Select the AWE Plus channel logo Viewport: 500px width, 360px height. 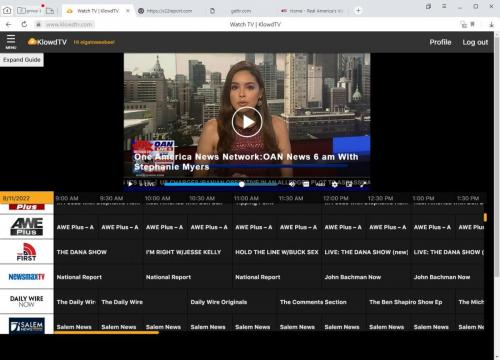click(27, 227)
